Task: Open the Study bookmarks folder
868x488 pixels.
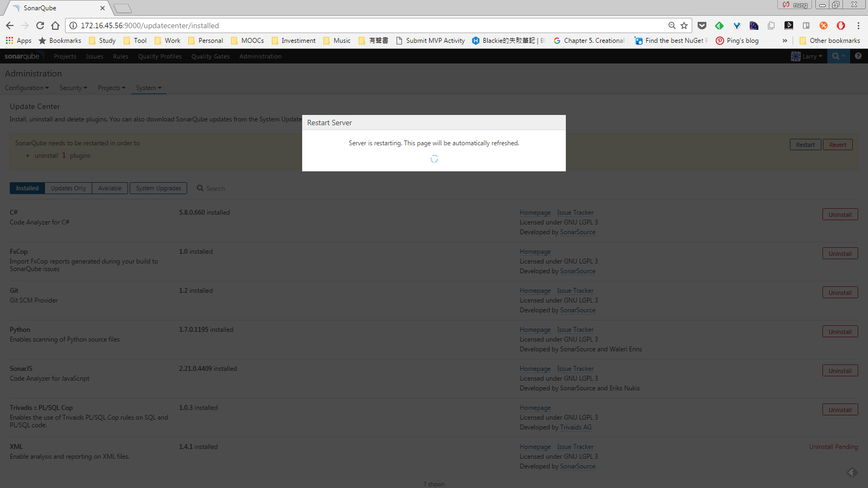Action: pos(103,41)
